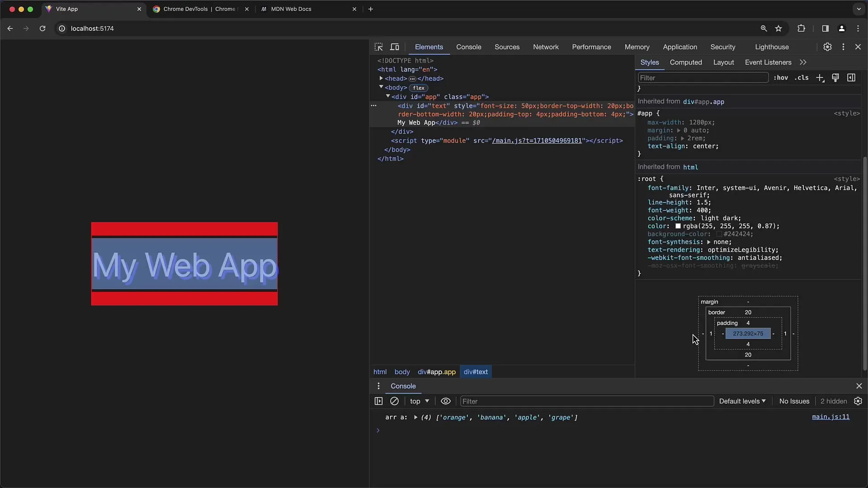Open the Application tab
The height and width of the screenshot is (488, 868).
pyautogui.click(x=680, y=47)
